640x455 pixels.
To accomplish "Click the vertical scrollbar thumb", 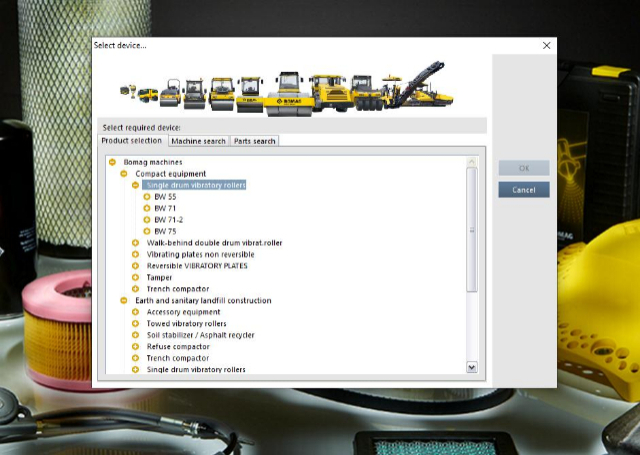I will [x=472, y=230].
